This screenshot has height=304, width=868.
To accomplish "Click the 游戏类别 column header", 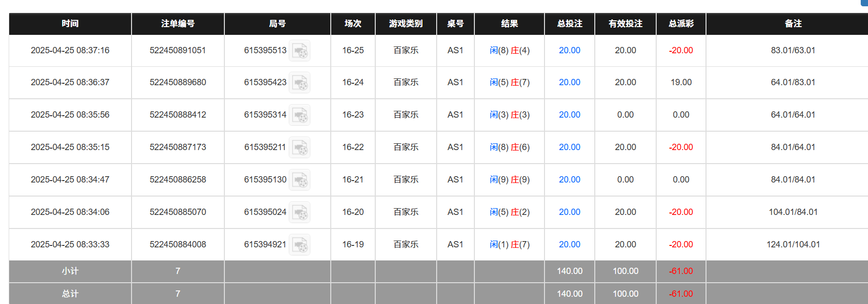I will click(405, 23).
